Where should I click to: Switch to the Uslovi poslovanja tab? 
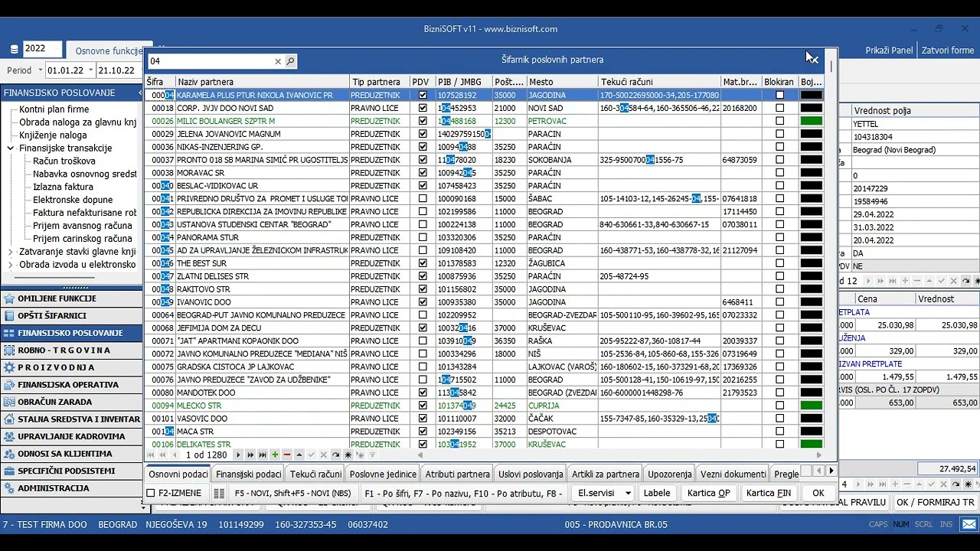click(x=530, y=474)
